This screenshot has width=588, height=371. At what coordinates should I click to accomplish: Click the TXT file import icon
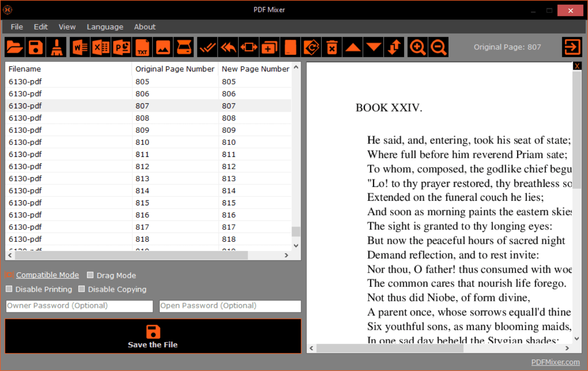pos(143,47)
